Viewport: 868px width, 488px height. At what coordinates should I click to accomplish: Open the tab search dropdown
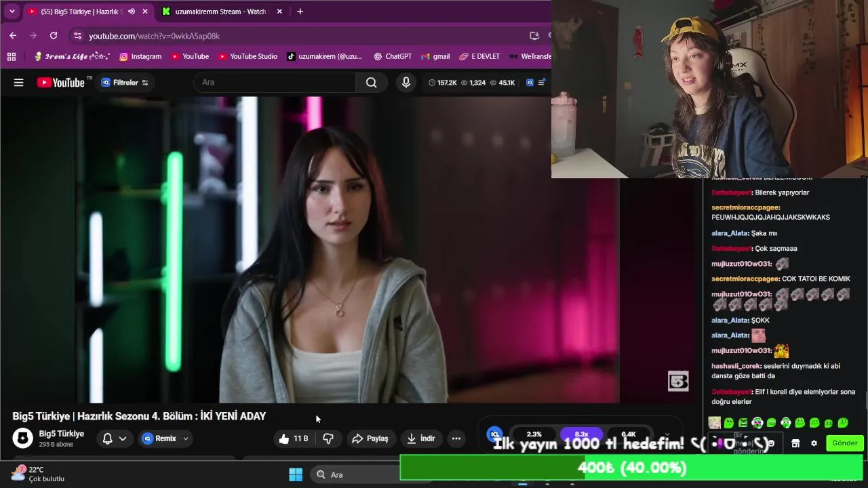point(12,12)
